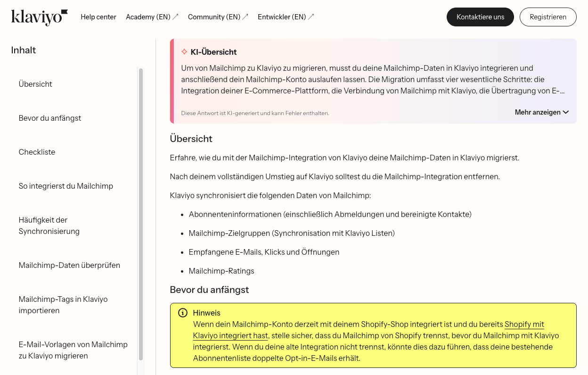Expand the KI-generated answer with Mehr anzeigen
Screen dimensions: 588x375
click(537, 112)
